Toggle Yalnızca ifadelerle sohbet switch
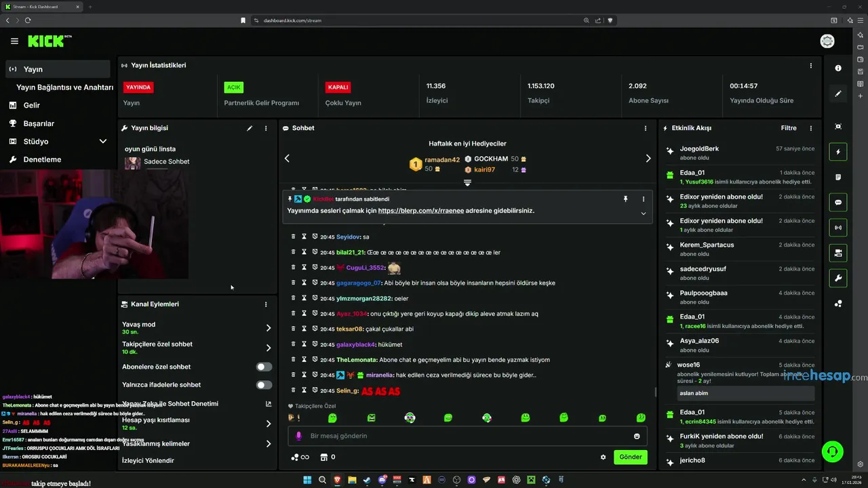Viewport: 868px width, 488px height. (x=264, y=385)
